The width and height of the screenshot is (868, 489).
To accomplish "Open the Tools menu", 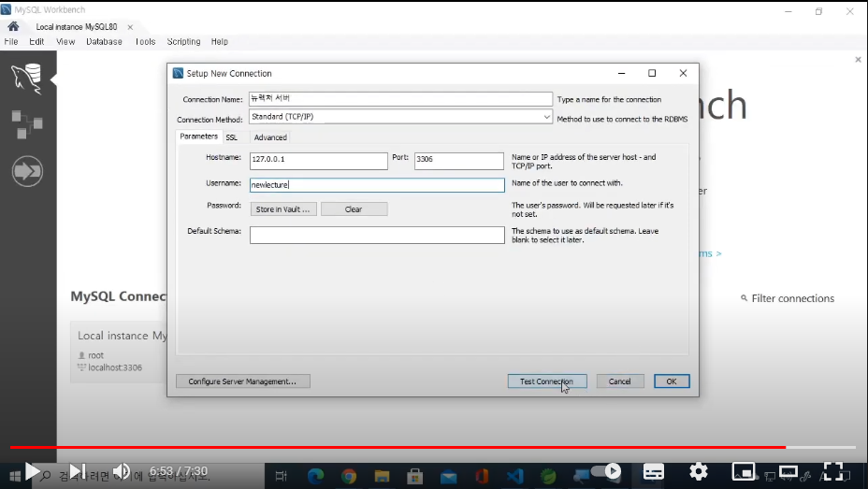I will [145, 41].
